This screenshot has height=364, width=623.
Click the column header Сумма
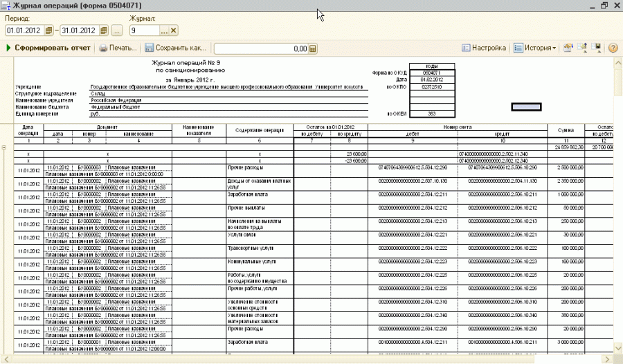[566, 130]
